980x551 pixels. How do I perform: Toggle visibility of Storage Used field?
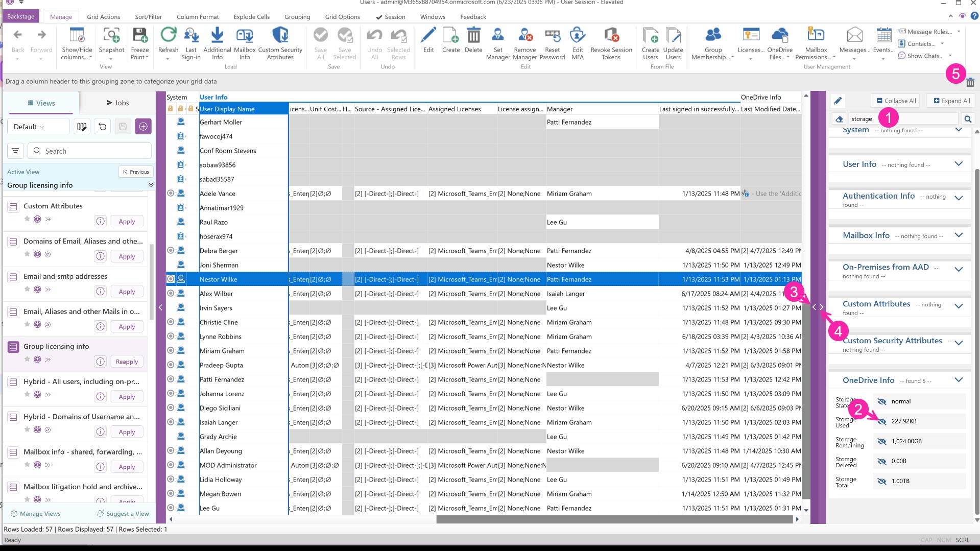pyautogui.click(x=881, y=421)
